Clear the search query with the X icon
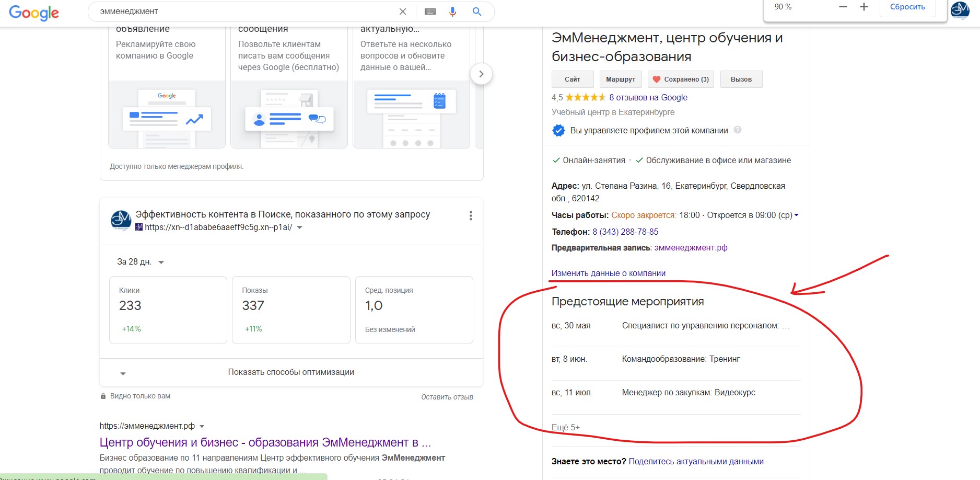Screen dimensions: 980x480 [x=402, y=12]
